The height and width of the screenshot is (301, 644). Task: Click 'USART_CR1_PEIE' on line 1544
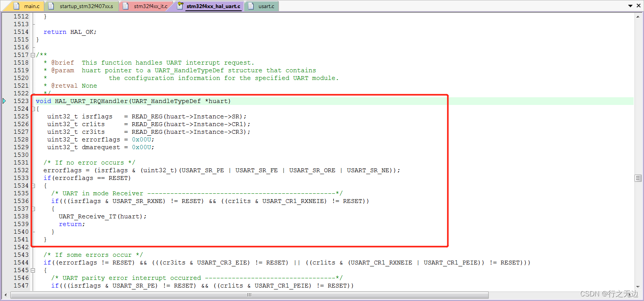[451, 263]
